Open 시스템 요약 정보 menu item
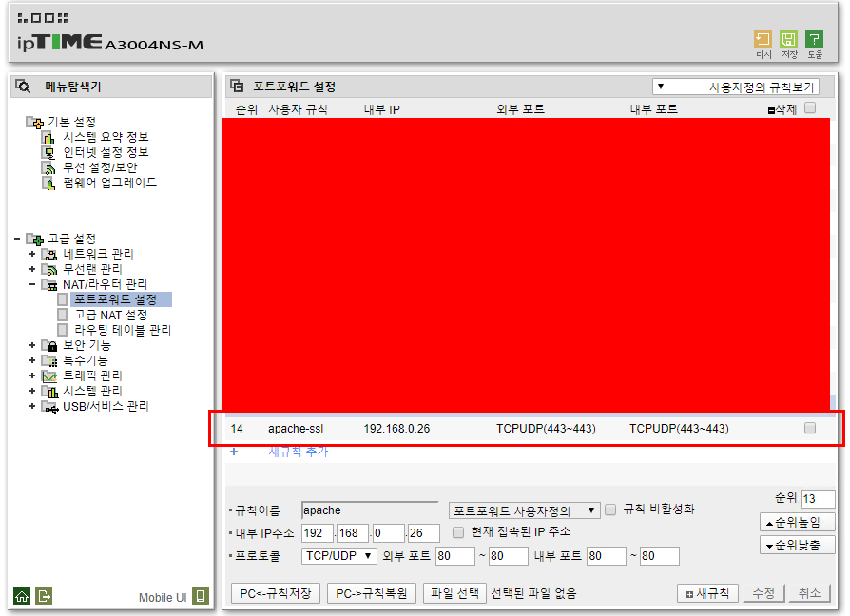850x616 pixels. click(106, 137)
